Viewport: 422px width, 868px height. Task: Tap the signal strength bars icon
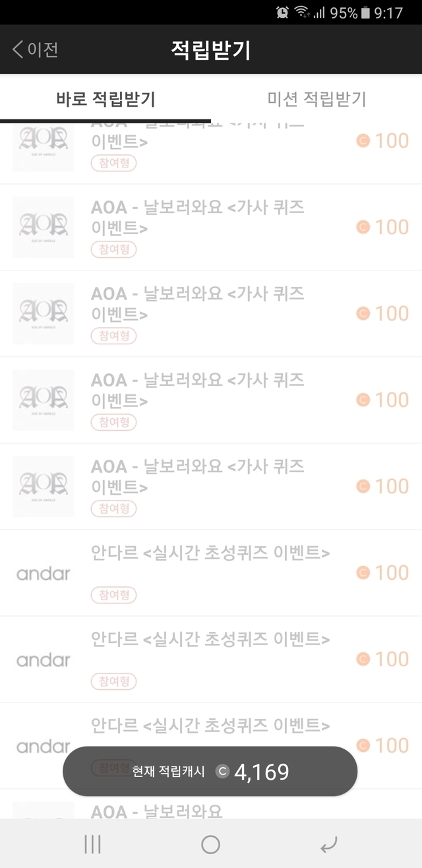319,13
